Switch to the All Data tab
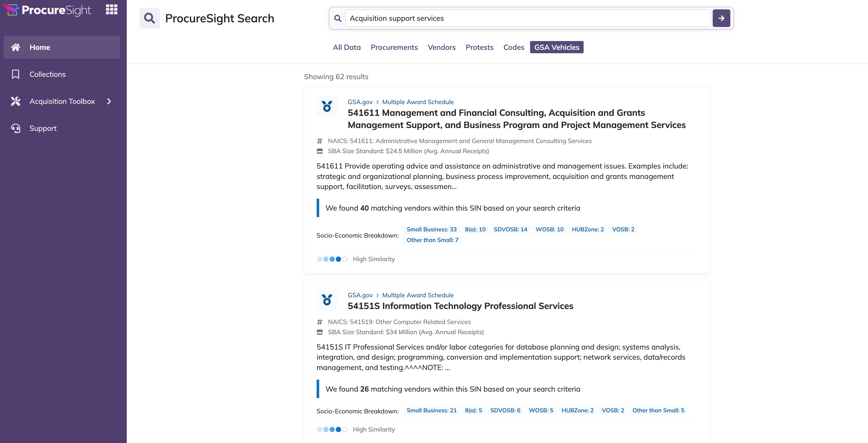 click(347, 47)
